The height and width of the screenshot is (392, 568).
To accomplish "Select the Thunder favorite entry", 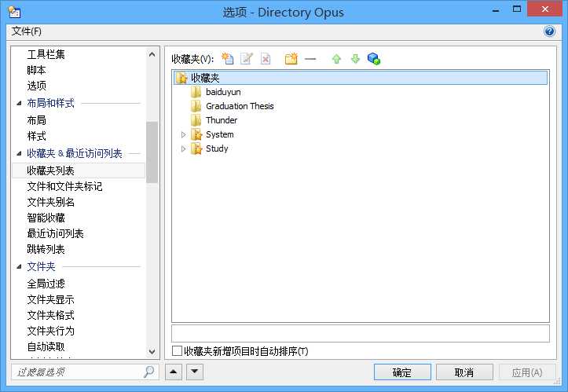I will pyautogui.click(x=222, y=120).
